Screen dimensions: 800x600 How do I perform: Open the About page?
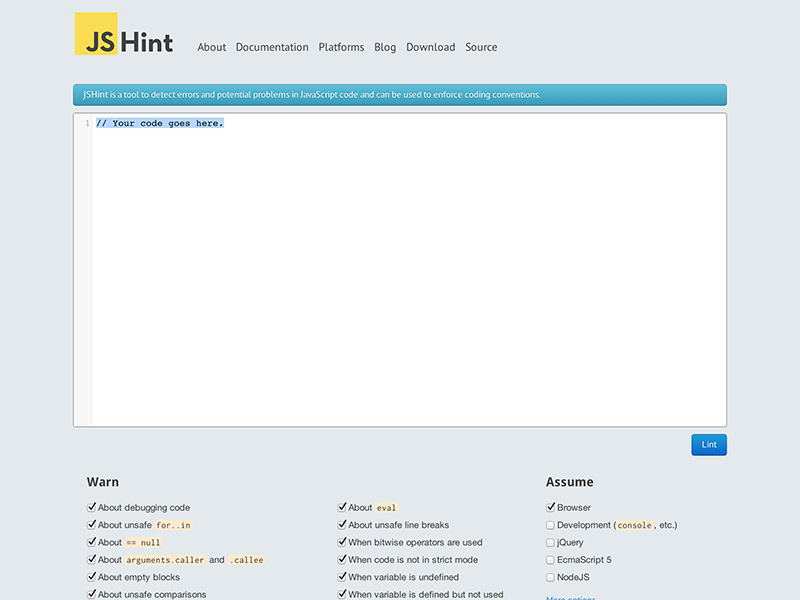coord(211,47)
